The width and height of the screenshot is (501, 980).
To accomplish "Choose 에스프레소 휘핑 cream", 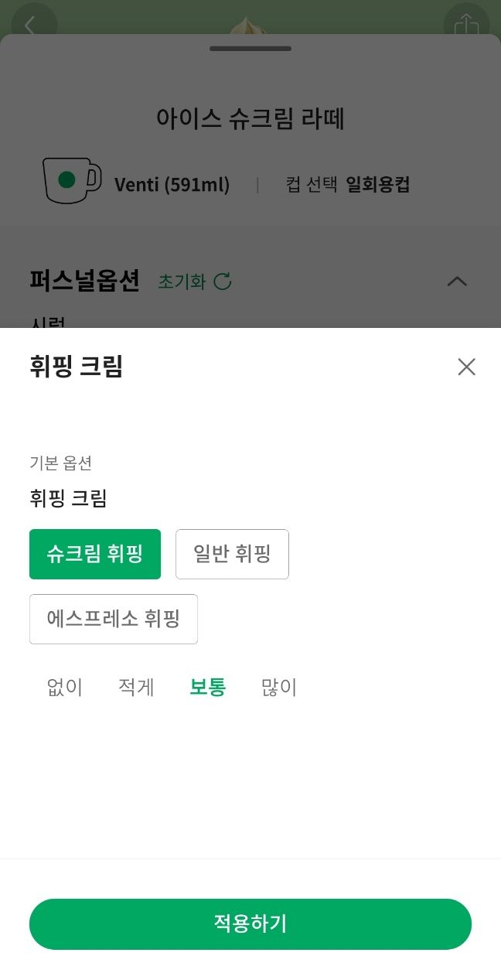I will coord(113,619).
